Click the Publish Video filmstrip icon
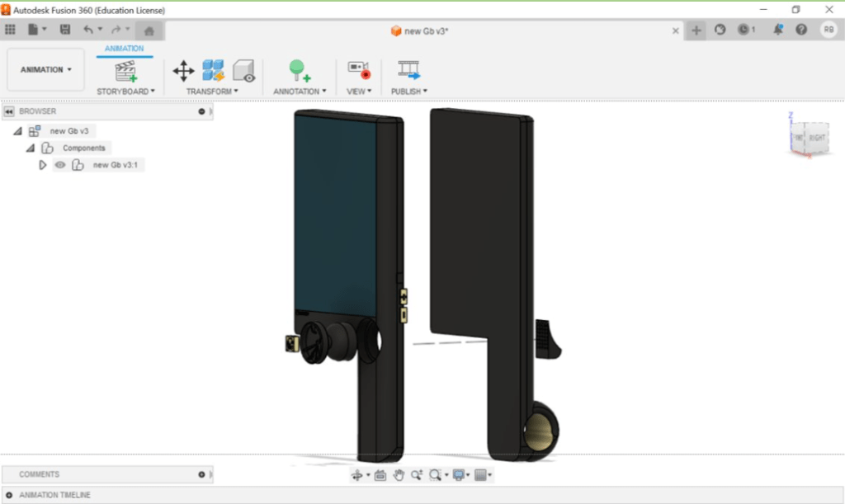 (408, 70)
